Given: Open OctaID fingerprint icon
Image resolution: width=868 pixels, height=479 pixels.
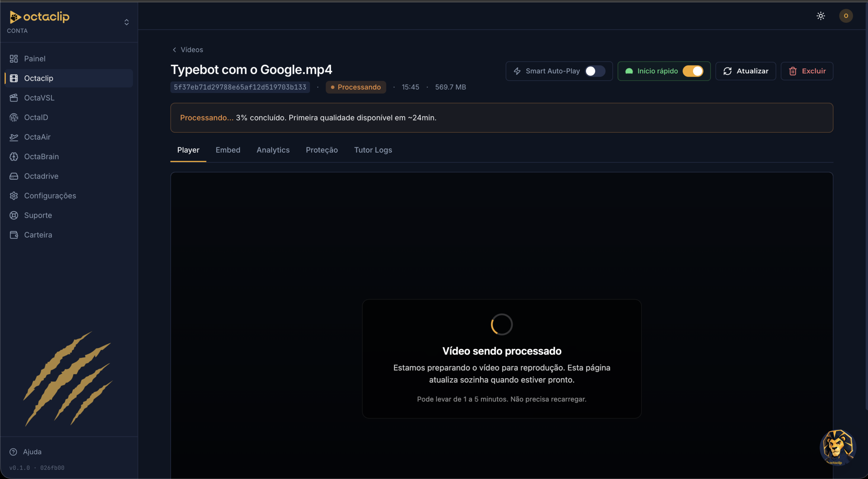Looking at the screenshot, I should (14, 117).
